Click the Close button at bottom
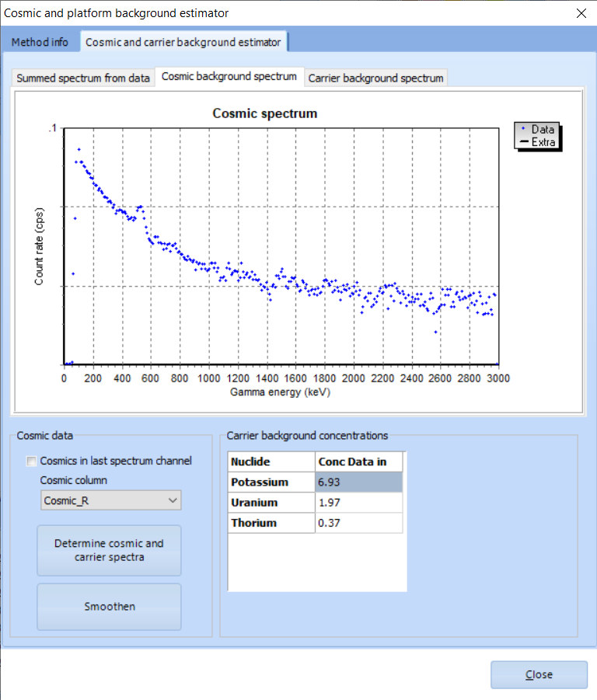Viewport: 597px width, 700px height. [538, 674]
